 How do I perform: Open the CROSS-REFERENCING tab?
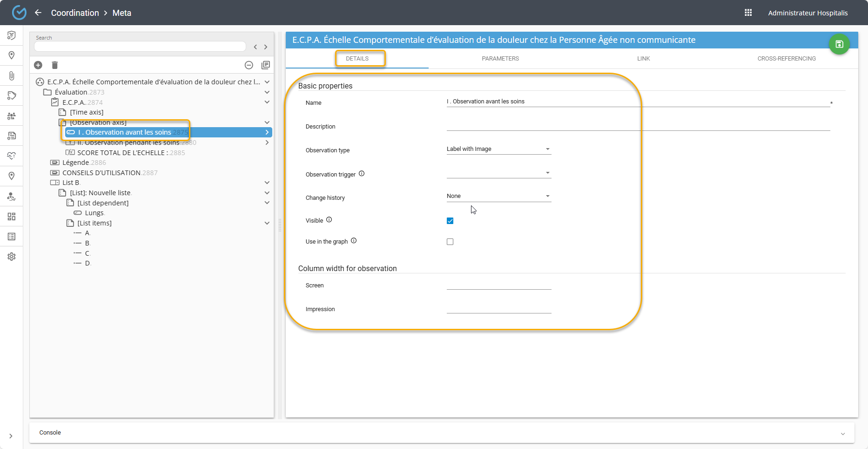[x=786, y=59]
